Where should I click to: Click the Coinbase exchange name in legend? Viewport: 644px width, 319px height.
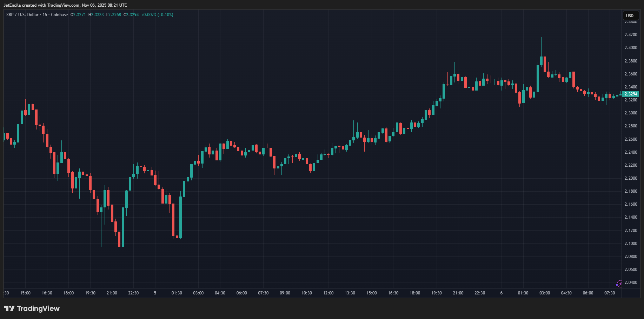tap(59, 15)
